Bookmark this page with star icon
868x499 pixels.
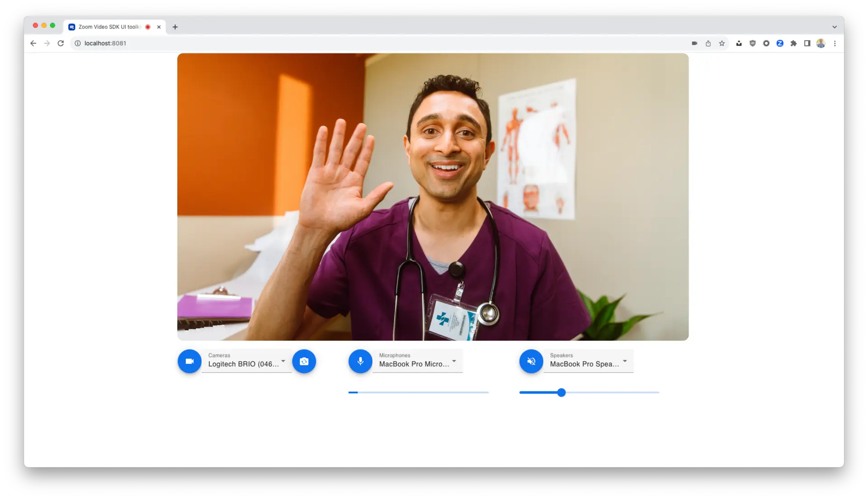(x=722, y=43)
